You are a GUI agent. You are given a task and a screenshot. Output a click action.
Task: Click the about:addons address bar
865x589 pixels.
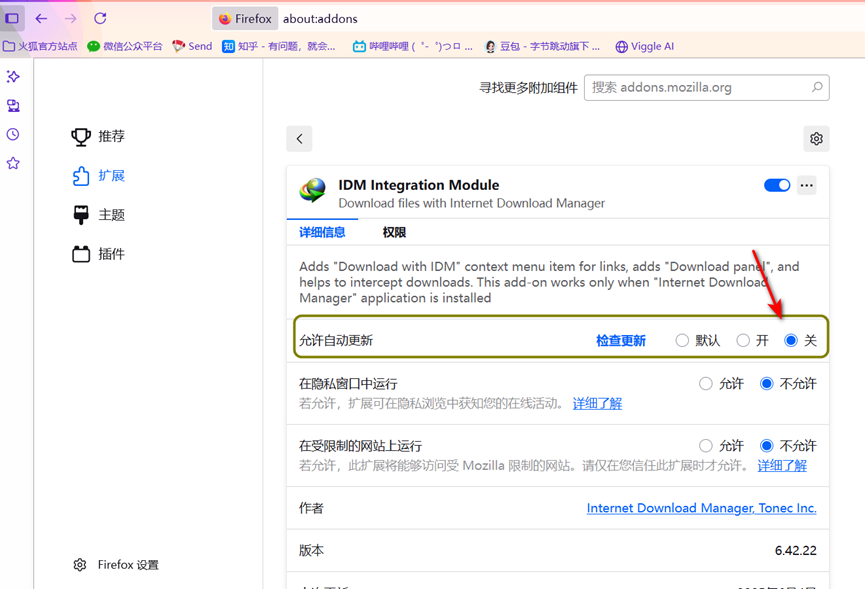320,19
